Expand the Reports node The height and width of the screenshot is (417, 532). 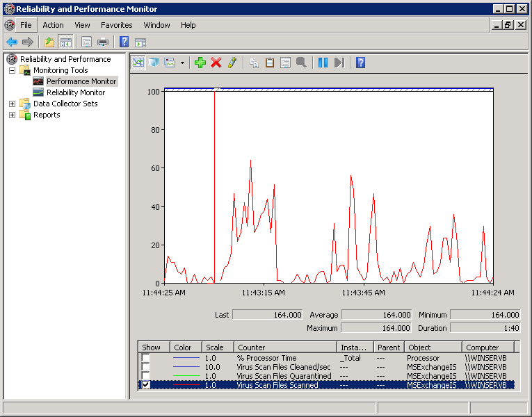13,115
